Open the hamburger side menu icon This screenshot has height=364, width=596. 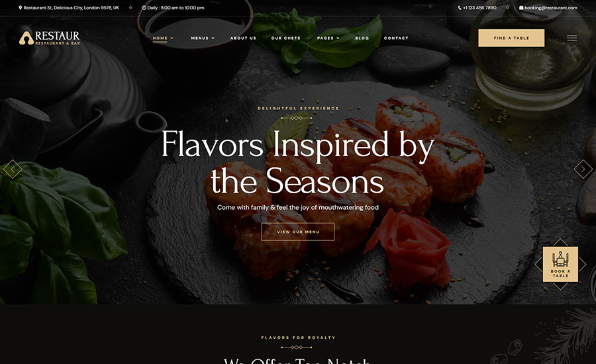click(x=571, y=38)
